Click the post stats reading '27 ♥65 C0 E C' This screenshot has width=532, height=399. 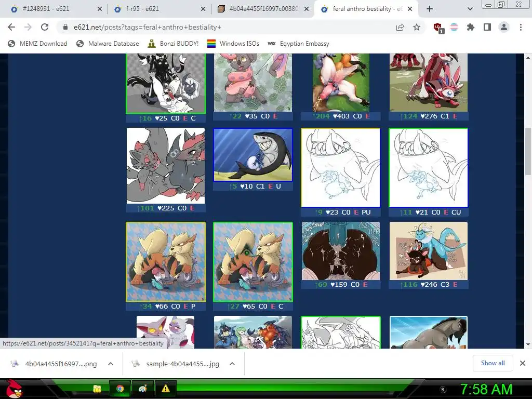253,306
